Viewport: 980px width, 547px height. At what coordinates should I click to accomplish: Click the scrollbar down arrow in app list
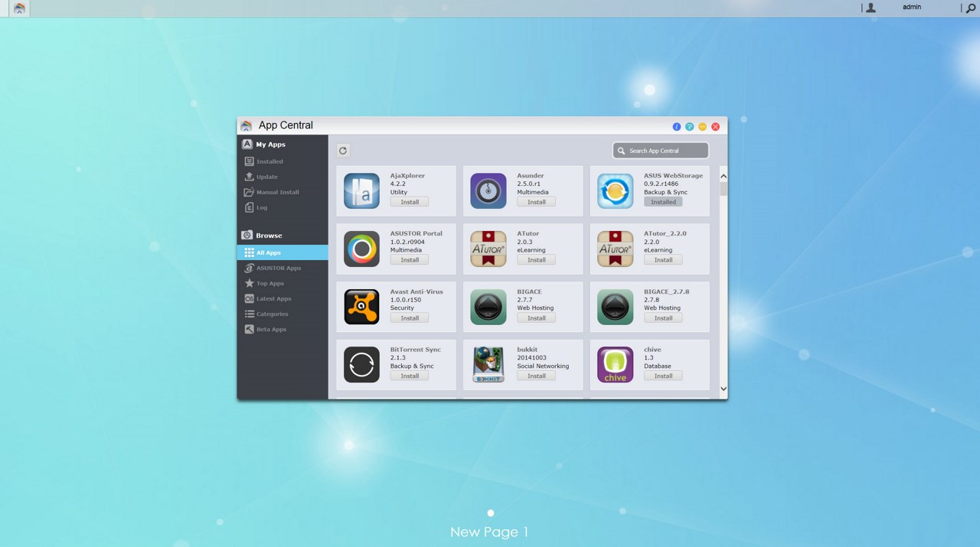[724, 389]
